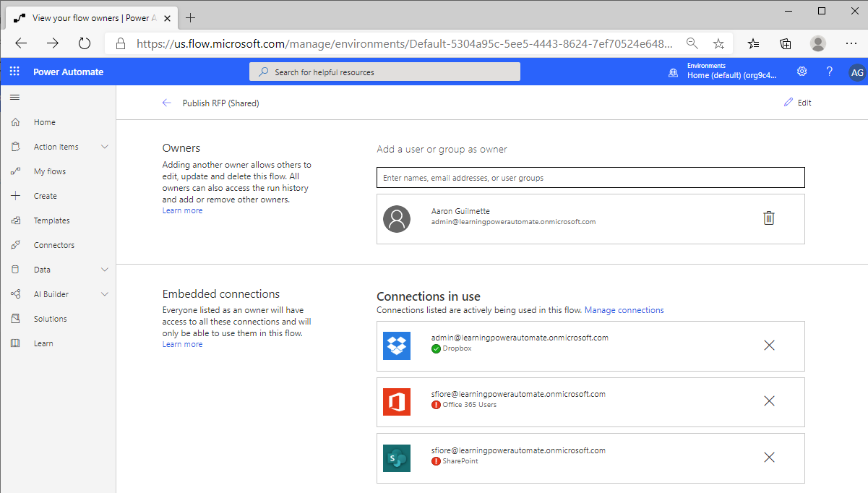Click the Power Automate brand title
Viewport: 868px width, 493px height.
click(69, 72)
